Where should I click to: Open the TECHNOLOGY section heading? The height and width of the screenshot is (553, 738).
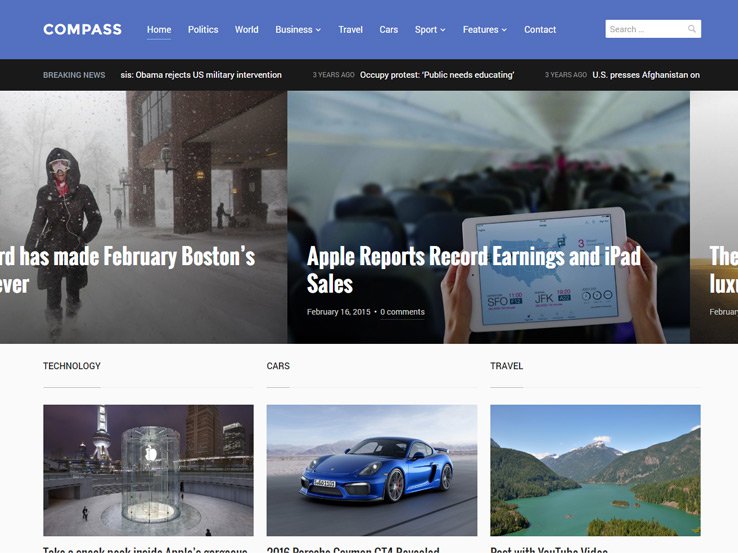point(72,366)
